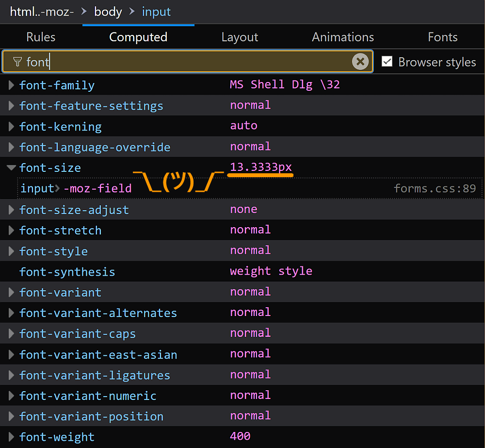Image resolution: width=485 pixels, height=448 pixels.
Task: Select the body breadcrumb element
Action: pos(108,12)
